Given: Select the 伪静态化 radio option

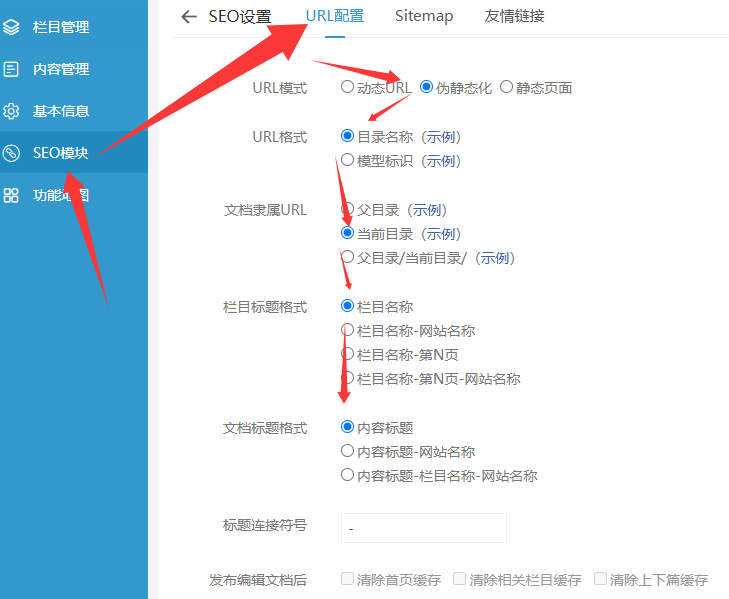Looking at the screenshot, I should coord(426,87).
